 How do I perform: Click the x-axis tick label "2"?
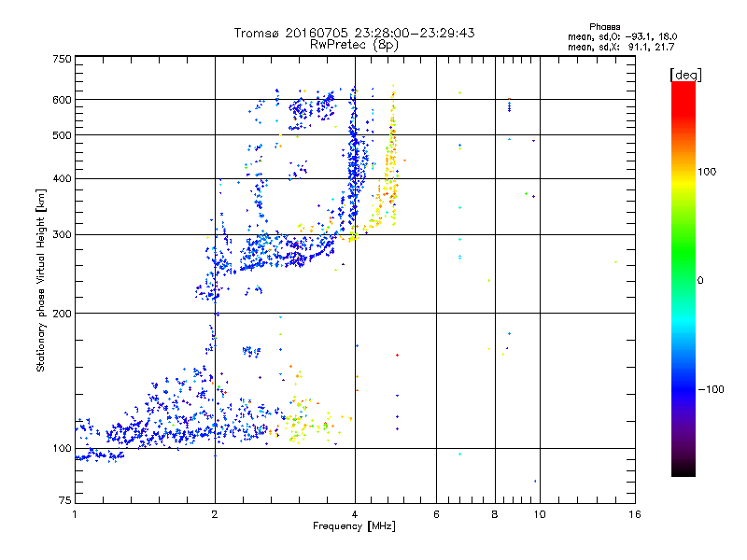point(215,514)
